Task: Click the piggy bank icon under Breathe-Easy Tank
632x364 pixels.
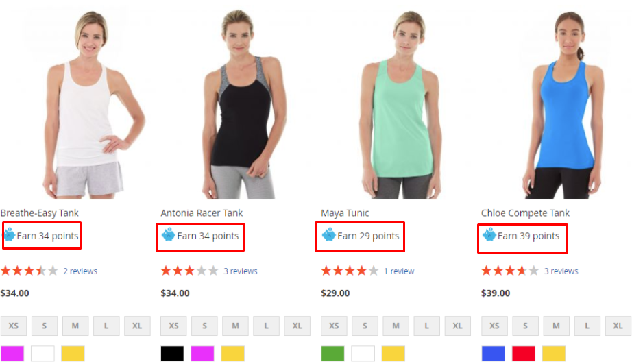Action: click(10, 234)
